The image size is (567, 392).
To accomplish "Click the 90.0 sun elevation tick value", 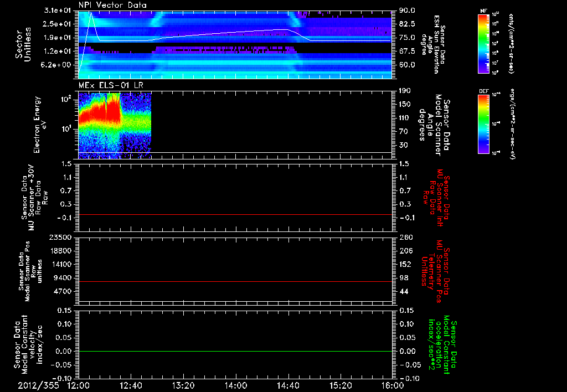I will coord(407,11).
